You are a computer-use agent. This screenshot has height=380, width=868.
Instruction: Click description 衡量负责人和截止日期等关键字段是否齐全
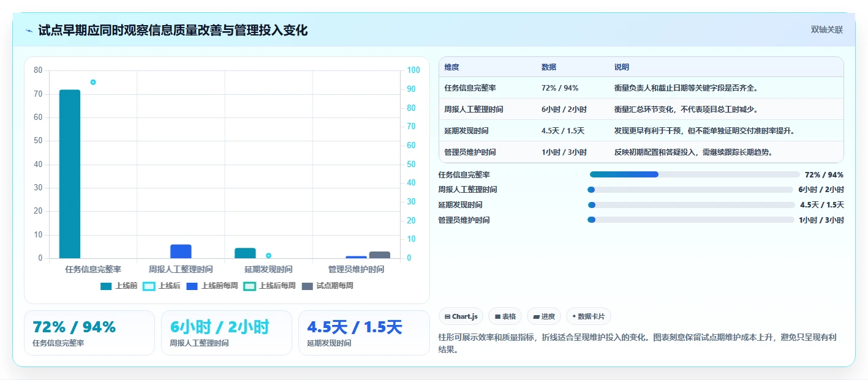[687, 88]
